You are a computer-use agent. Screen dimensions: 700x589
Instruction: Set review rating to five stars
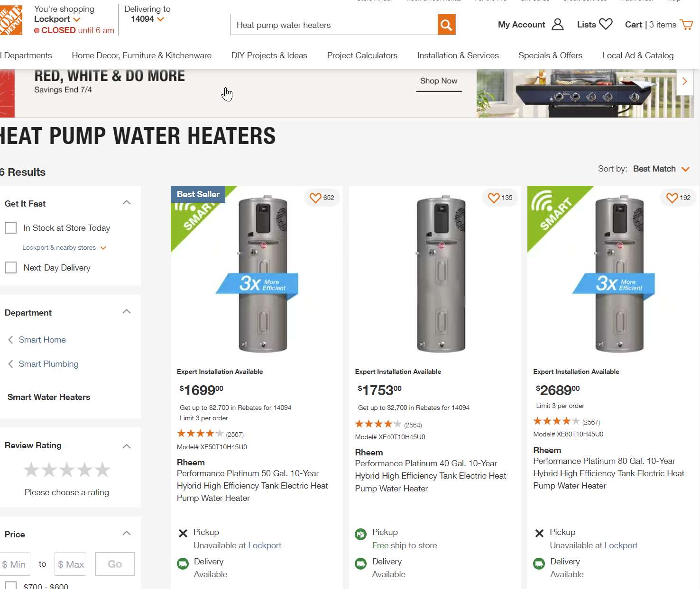tap(102, 470)
